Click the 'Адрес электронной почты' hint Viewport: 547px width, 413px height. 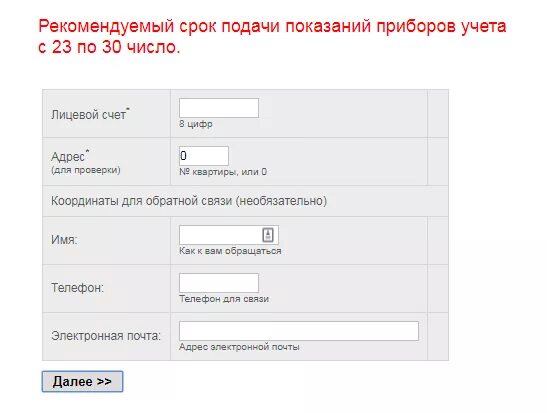click(x=239, y=347)
